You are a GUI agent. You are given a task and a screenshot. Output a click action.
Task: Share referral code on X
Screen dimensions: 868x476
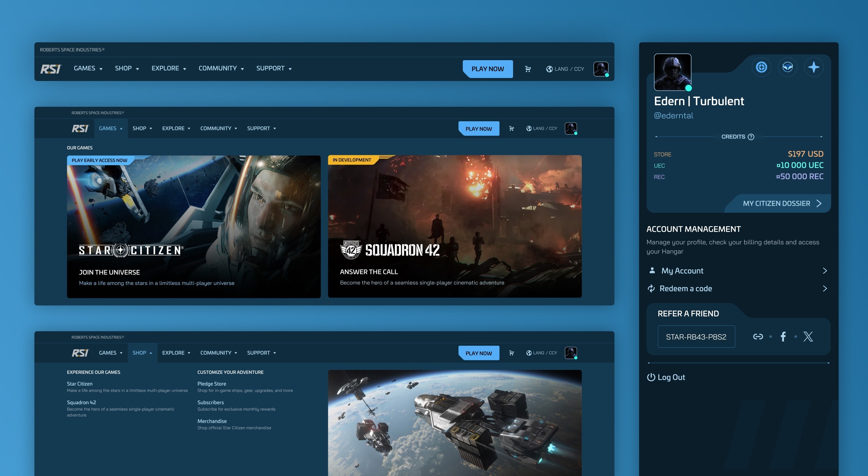(x=808, y=336)
